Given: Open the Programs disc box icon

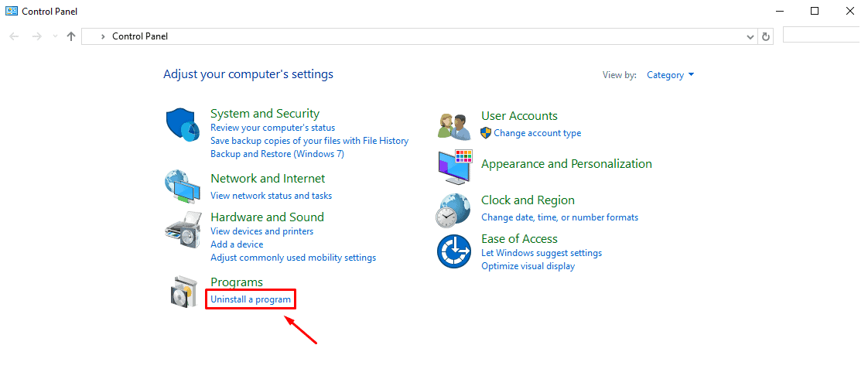Looking at the screenshot, I should pyautogui.click(x=183, y=292).
